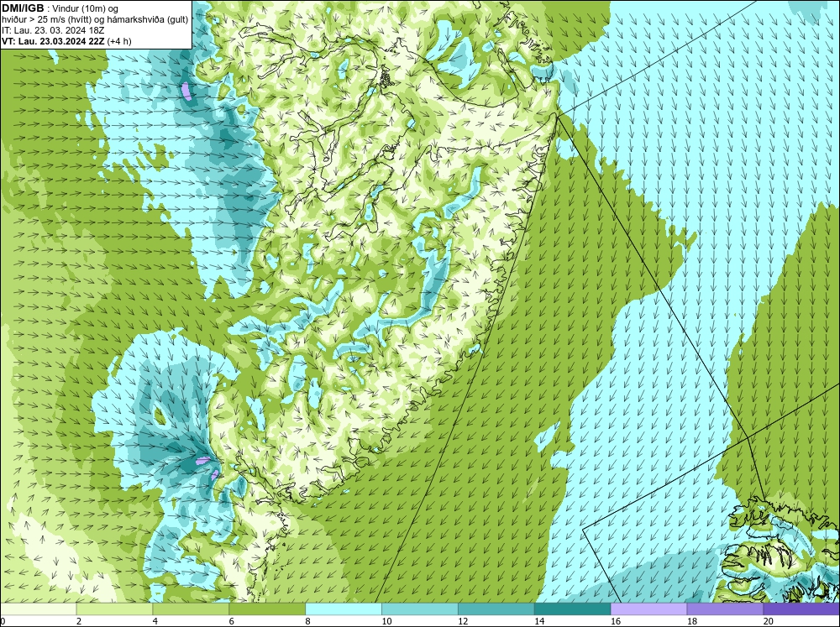Click the 10–12 m/s turquoise legend swatch

419,609
